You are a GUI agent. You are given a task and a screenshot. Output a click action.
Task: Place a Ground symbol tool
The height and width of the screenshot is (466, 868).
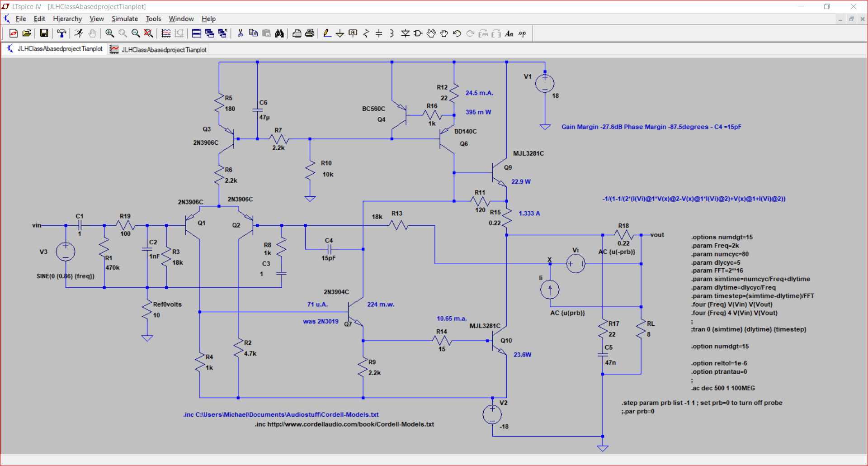pos(340,33)
